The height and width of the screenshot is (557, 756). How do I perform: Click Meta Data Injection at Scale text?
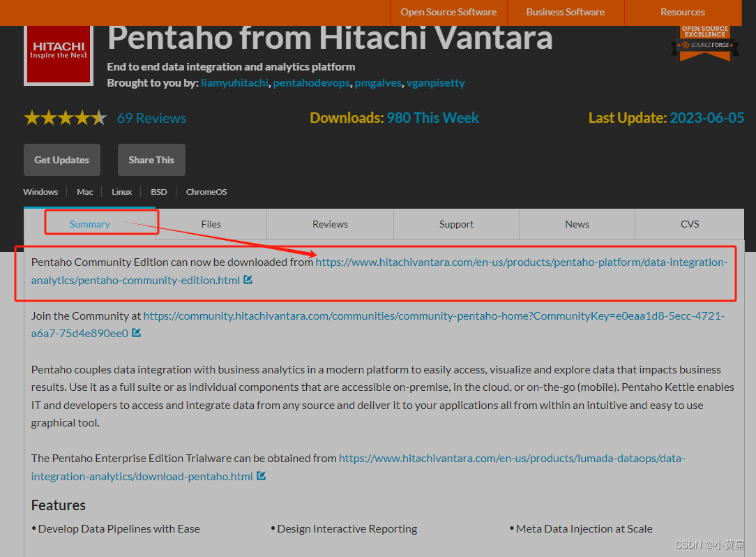[584, 528]
